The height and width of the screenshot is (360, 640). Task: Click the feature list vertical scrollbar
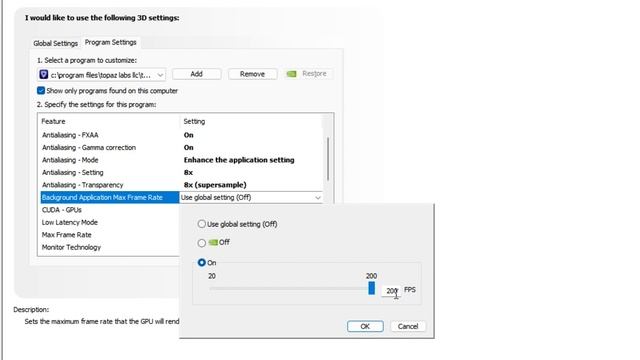[x=328, y=159]
